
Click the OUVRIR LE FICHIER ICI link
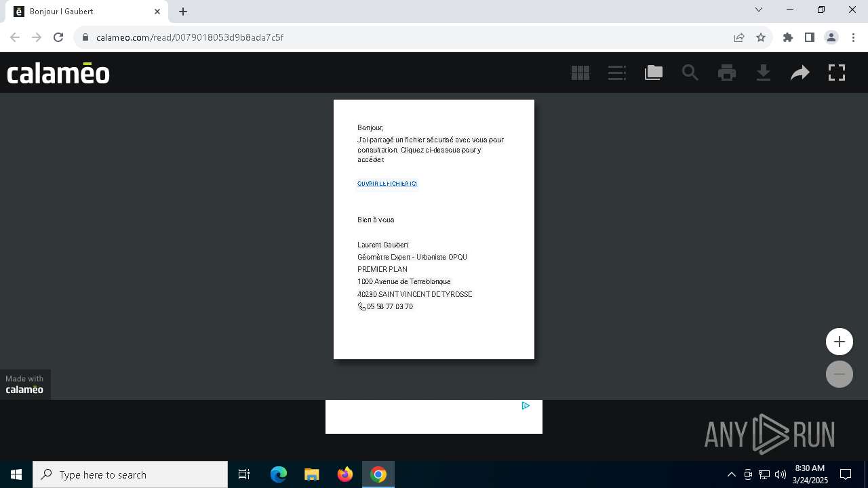tap(387, 184)
